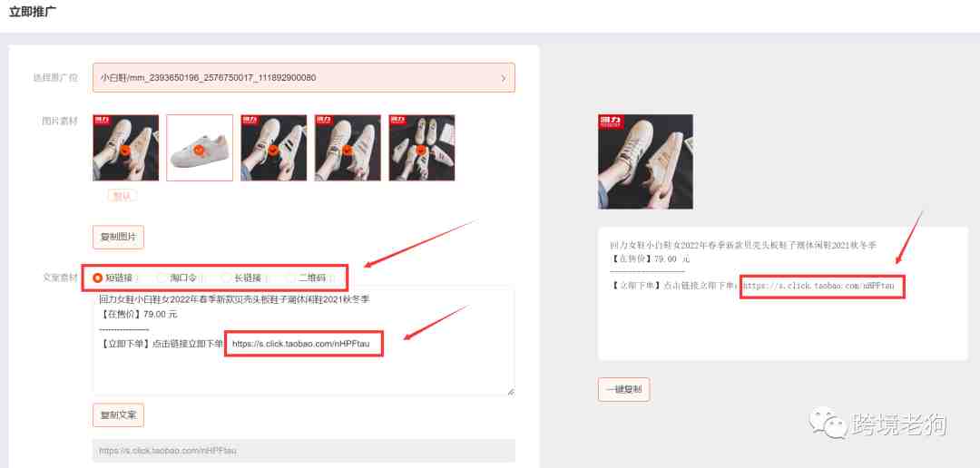Expand the 小白鞋 promotion slot dropdown
Viewport: 980px width, 468px height.
(x=304, y=77)
